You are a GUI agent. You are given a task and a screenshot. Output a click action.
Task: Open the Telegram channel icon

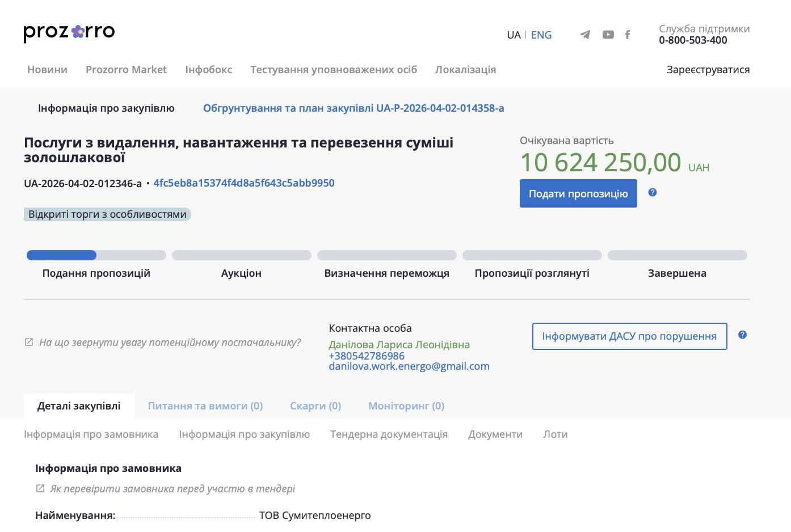pyautogui.click(x=585, y=35)
